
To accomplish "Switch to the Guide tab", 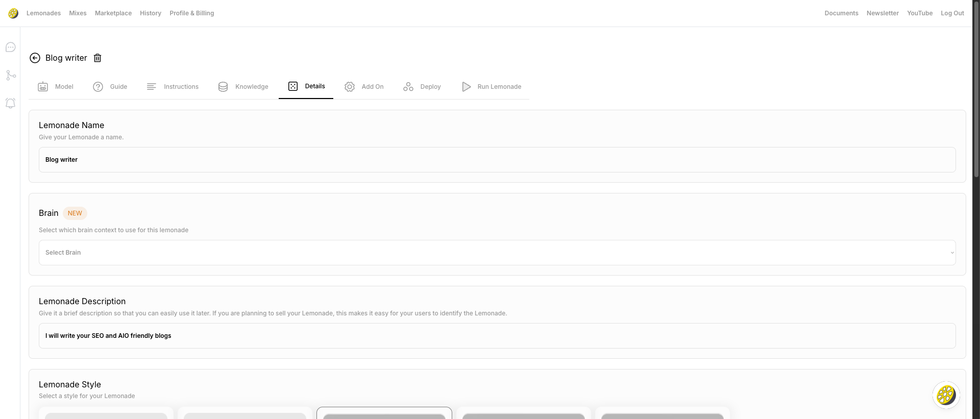I will click(x=110, y=87).
